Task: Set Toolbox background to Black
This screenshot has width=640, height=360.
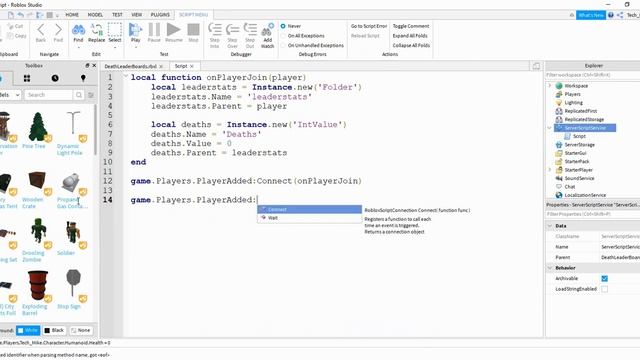Action: tap(54, 330)
